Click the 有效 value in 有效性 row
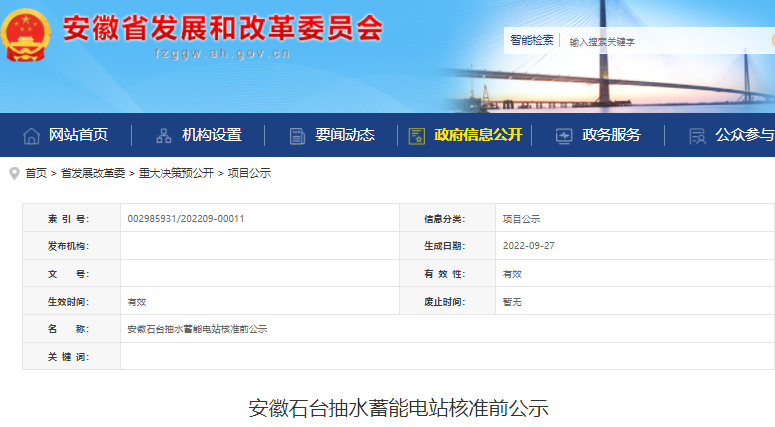The width and height of the screenshot is (775, 427). (512, 274)
